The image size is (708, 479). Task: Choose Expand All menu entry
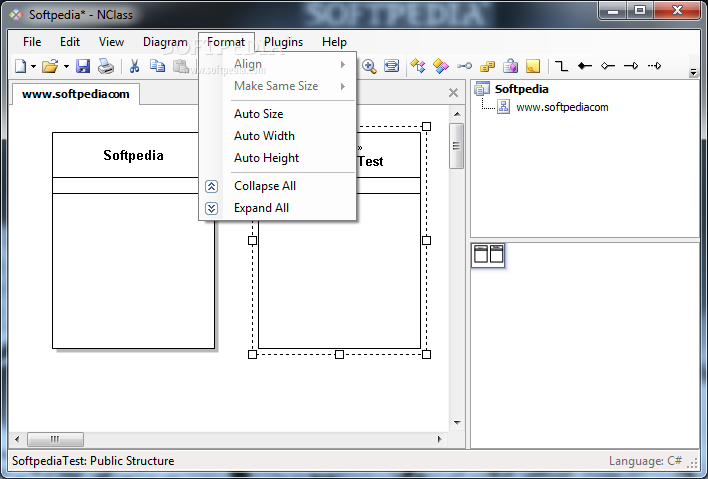pos(278,208)
